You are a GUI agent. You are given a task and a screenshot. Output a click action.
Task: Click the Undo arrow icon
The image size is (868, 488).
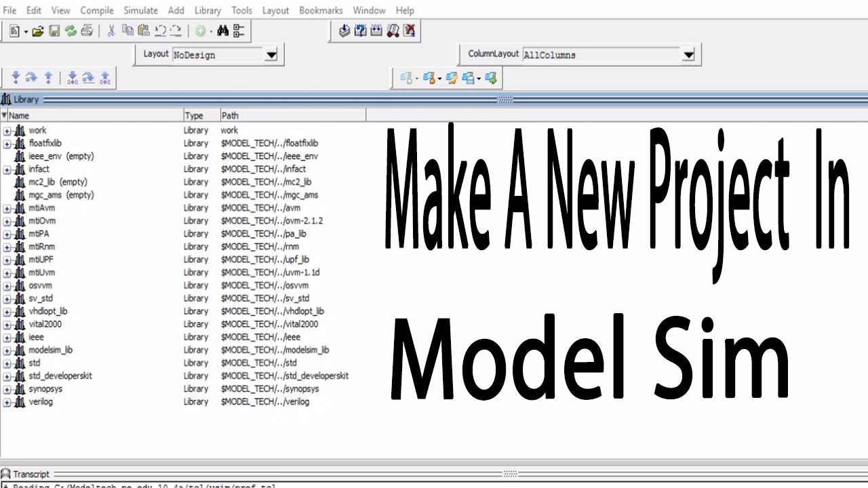pos(160,31)
